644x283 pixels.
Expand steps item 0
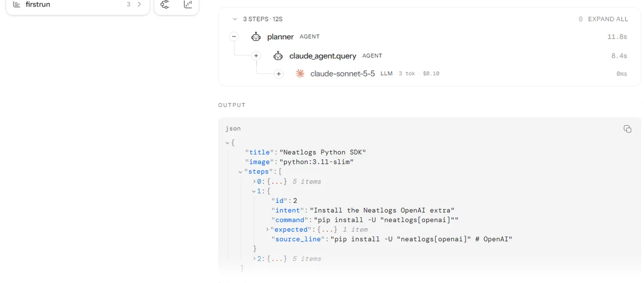pyautogui.click(x=254, y=182)
